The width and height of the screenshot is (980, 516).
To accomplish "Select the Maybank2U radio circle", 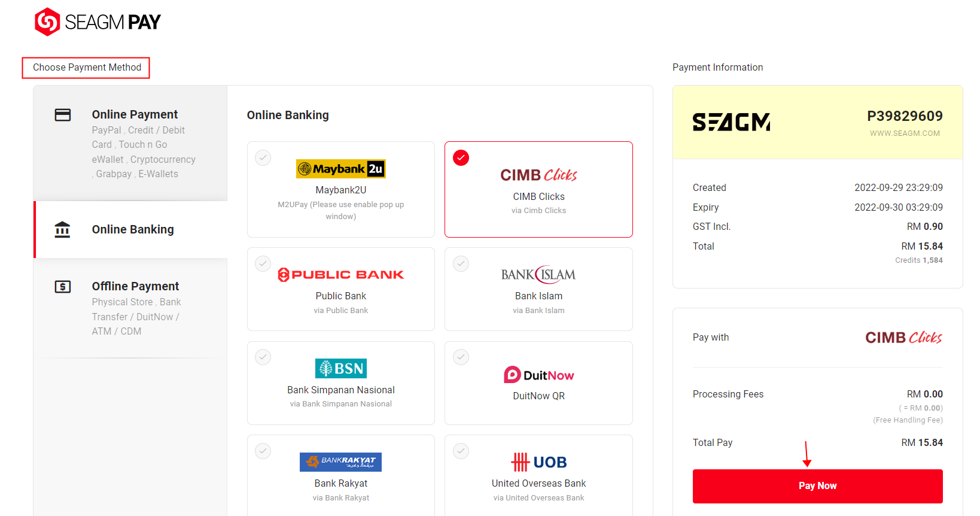I will tap(263, 157).
